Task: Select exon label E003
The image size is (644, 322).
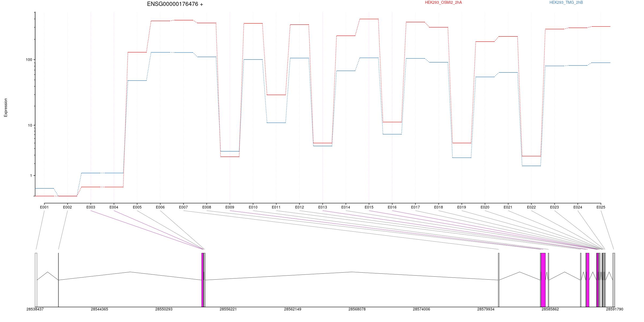Action: (x=91, y=207)
